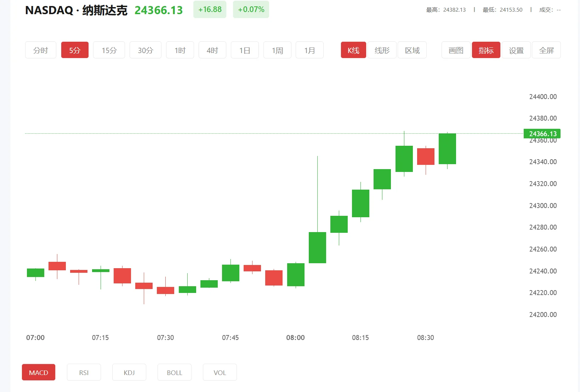Enable the BOLL indicator
Screen dimensions: 580x392
[174, 372]
